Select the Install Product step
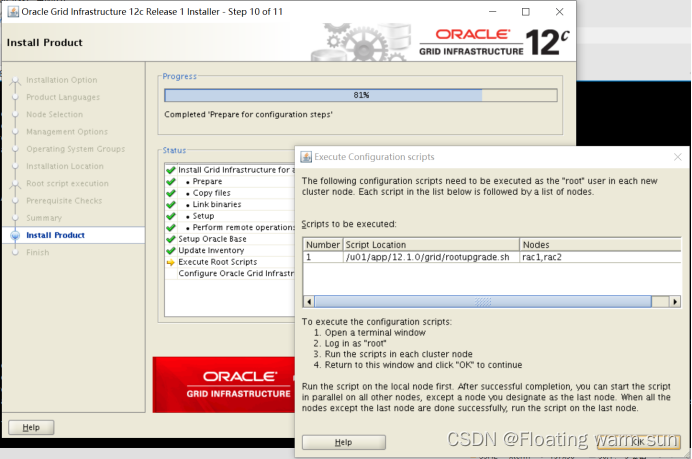692x459 pixels. coord(55,235)
